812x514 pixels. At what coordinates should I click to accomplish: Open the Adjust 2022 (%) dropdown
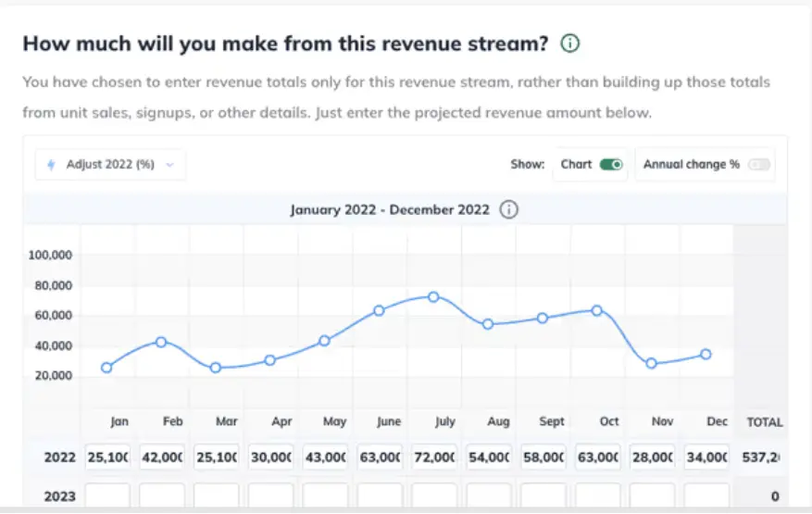pyautogui.click(x=110, y=165)
